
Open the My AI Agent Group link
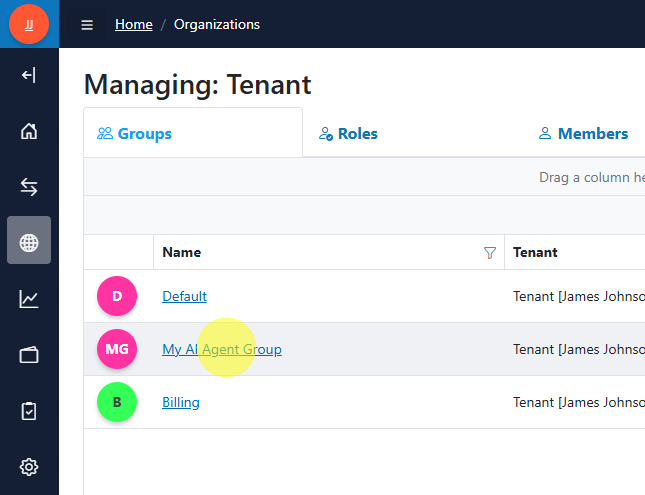point(222,349)
